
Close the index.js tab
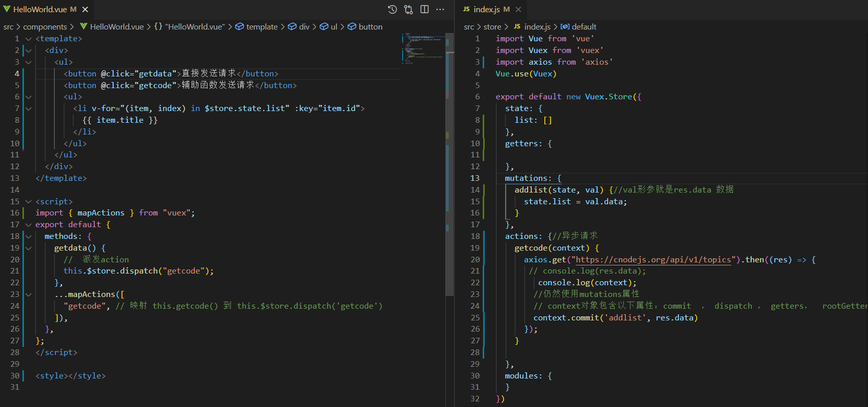click(518, 9)
